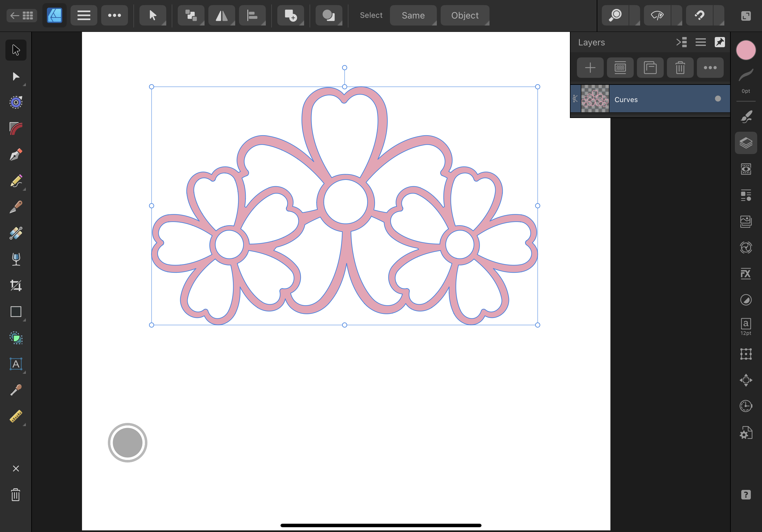Viewport: 762px width, 532px height.
Task: Tap the on-canvas modifier joystick button
Action: point(127,443)
